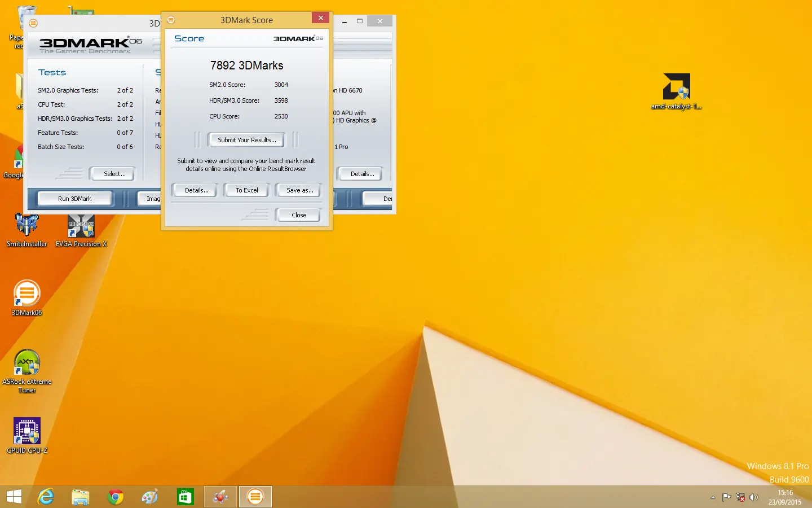Image resolution: width=812 pixels, height=508 pixels.
Task: Click the Batch Size Tests row
Action: pos(85,147)
